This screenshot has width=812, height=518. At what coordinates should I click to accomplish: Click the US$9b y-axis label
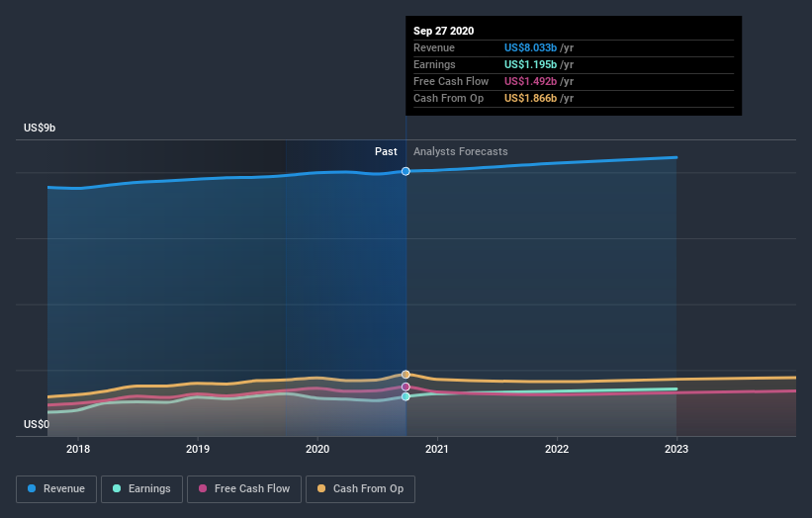[40, 128]
